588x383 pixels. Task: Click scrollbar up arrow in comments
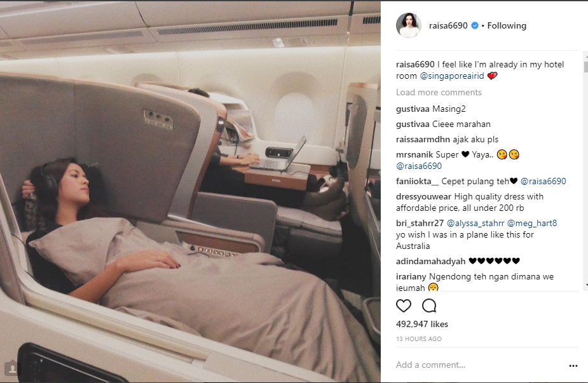tap(585, 55)
